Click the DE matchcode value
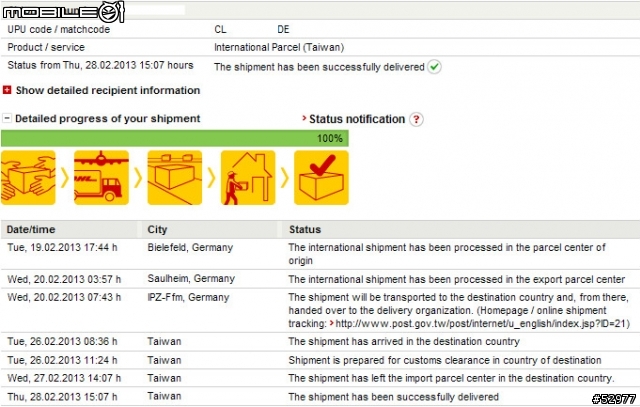 click(x=283, y=29)
